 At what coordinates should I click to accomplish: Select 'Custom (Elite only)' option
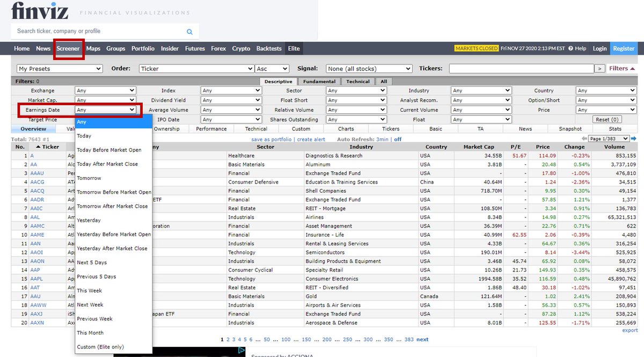(x=113, y=347)
